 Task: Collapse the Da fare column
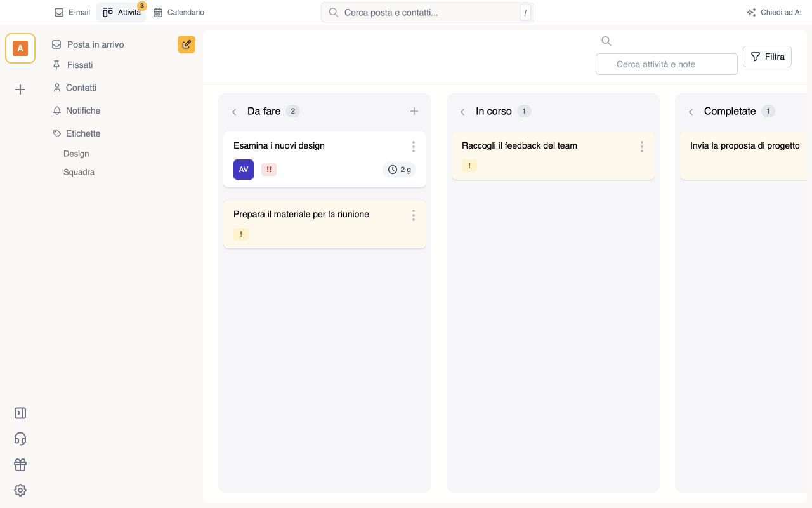pos(234,112)
